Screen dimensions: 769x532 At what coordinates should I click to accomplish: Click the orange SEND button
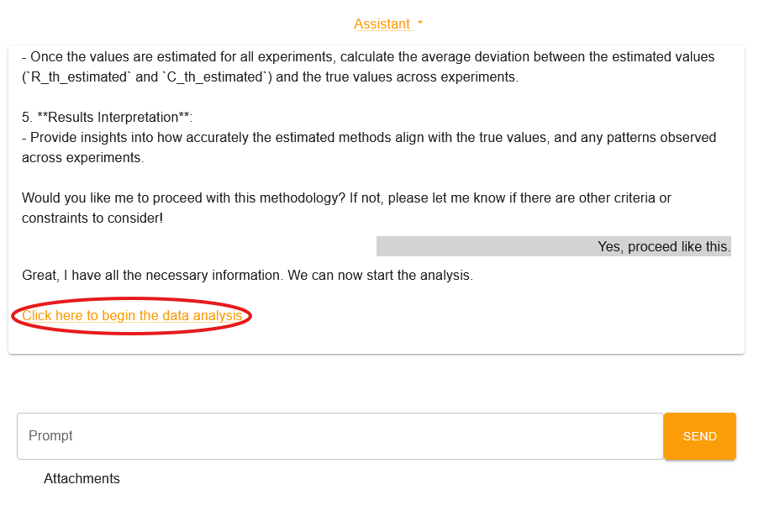pyautogui.click(x=699, y=436)
